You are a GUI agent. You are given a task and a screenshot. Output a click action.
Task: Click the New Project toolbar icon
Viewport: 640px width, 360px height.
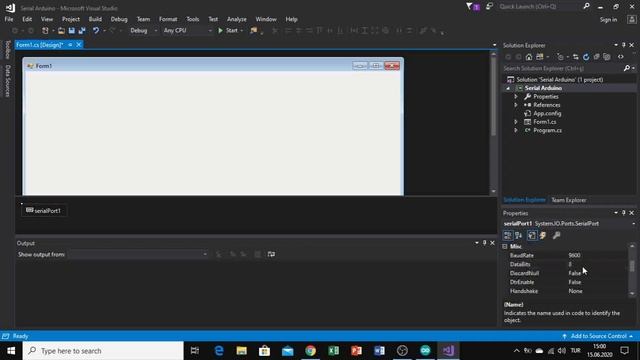pos(45,31)
